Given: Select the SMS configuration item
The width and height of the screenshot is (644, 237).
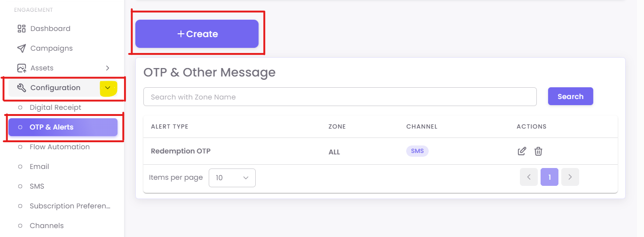Looking at the screenshot, I should click(37, 186).
